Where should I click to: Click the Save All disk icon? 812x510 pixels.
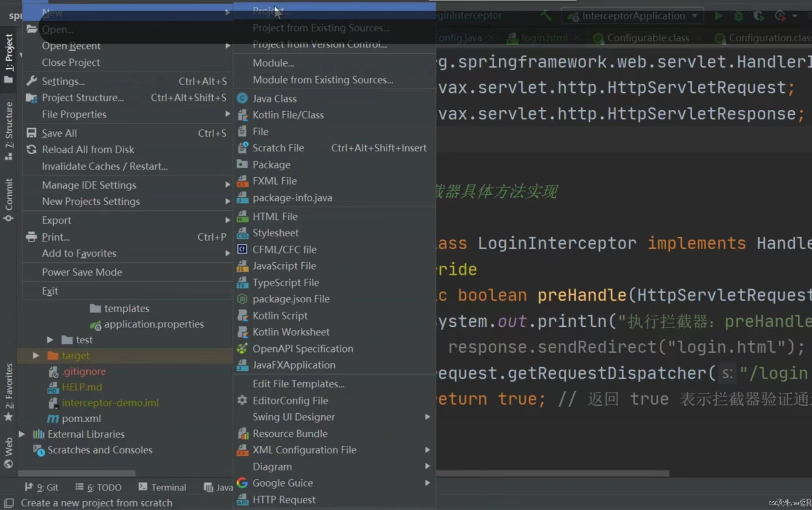point(31,133)
